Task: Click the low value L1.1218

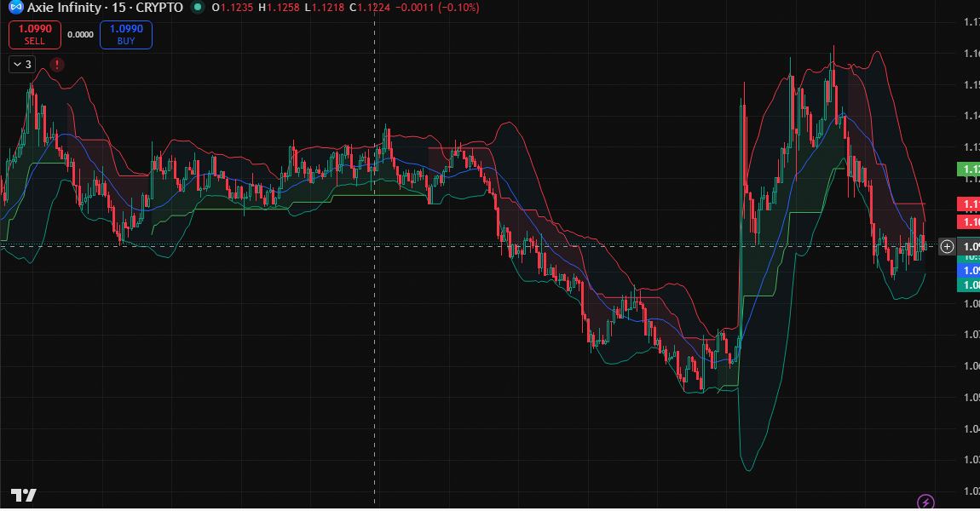Action: coord(325,8)
